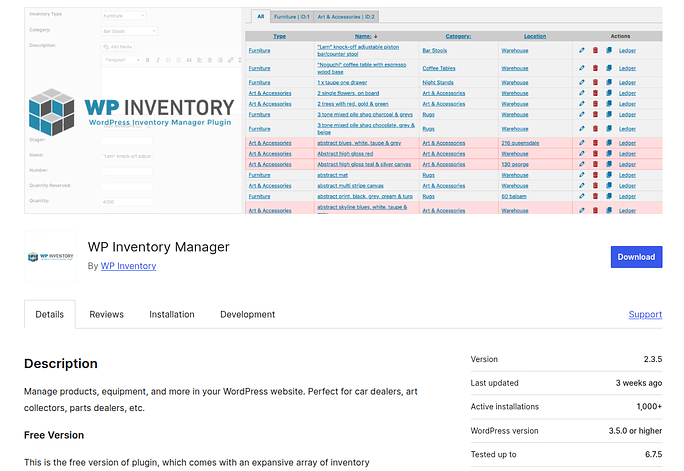Viewport: 684px width, 471px height.
Task: Edit the "abstract print, black, grey, cream & turq" row
Action: tap(581, 196)
